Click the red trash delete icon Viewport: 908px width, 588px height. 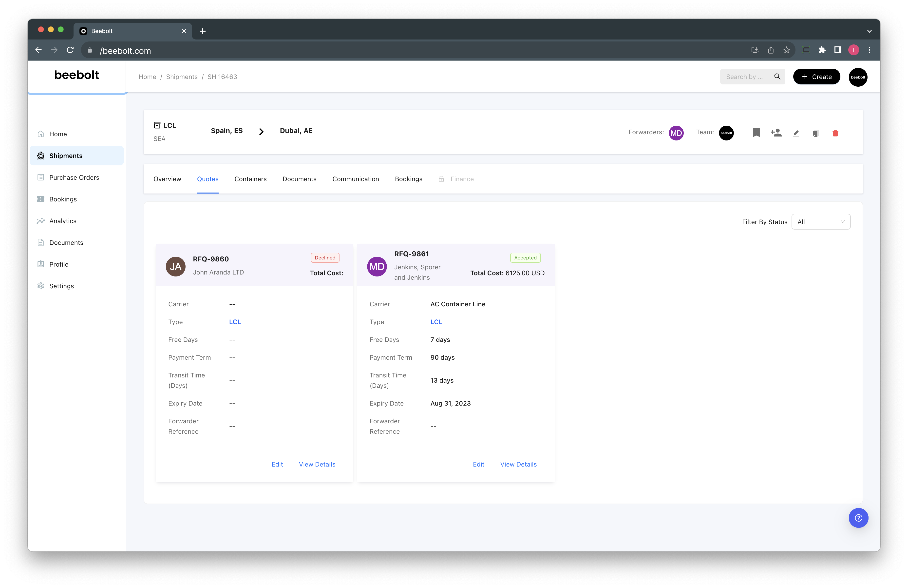tap(835, 133)
